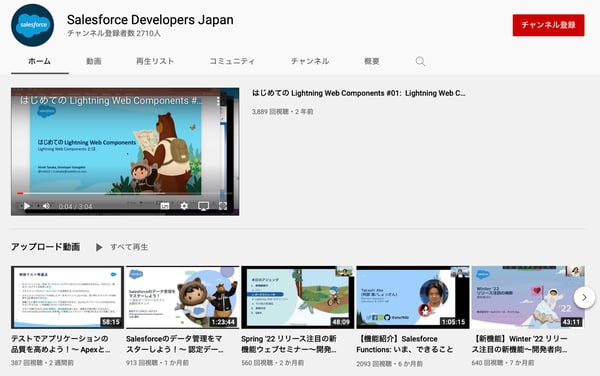This screenshot has width=600, height=376.
Task: Select the 1:23:44 data management video thumbnail
Action: [x=183, y=297]
